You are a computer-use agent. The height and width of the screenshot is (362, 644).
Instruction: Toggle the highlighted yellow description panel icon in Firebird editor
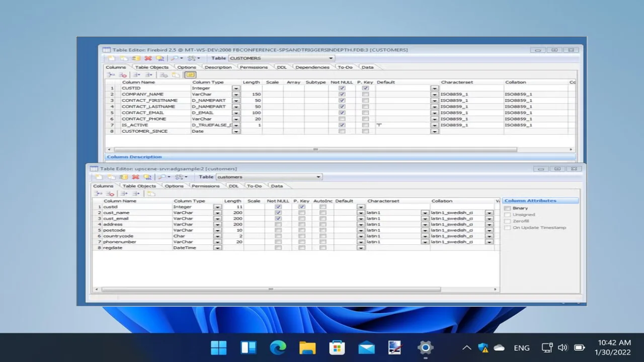coord(190,75)
